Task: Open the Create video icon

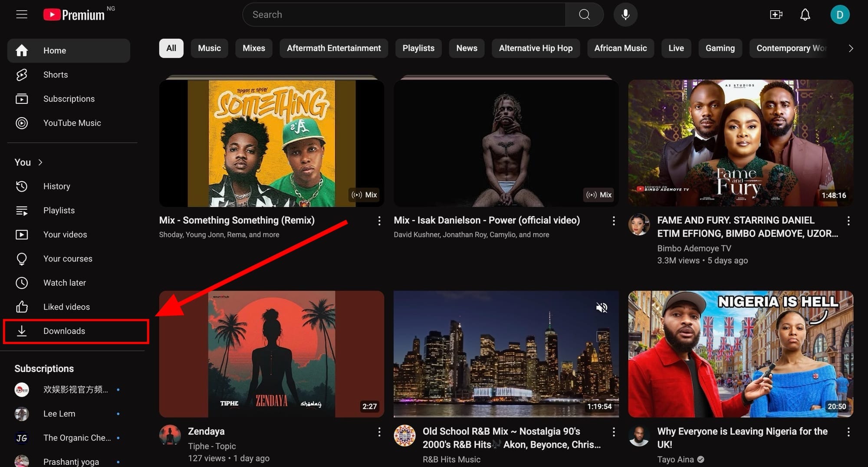Action: point(776,15)
